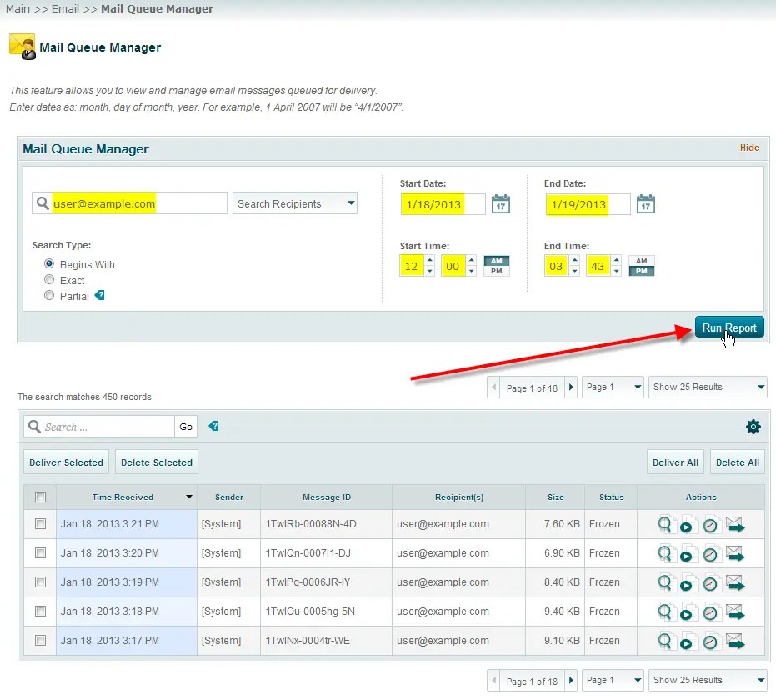This screenshot has height=700, width=776.
Task: Open the End Date calendar picker
Action: point(645,203)
